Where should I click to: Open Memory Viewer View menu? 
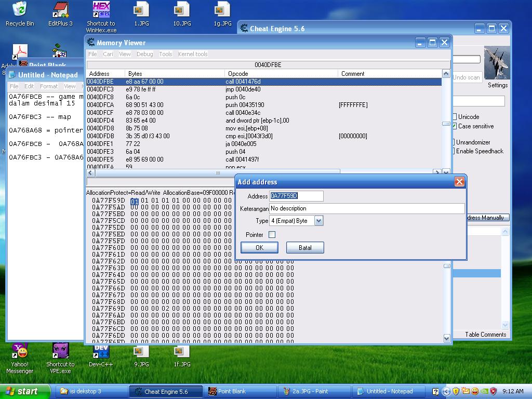(x=125, y=54)
